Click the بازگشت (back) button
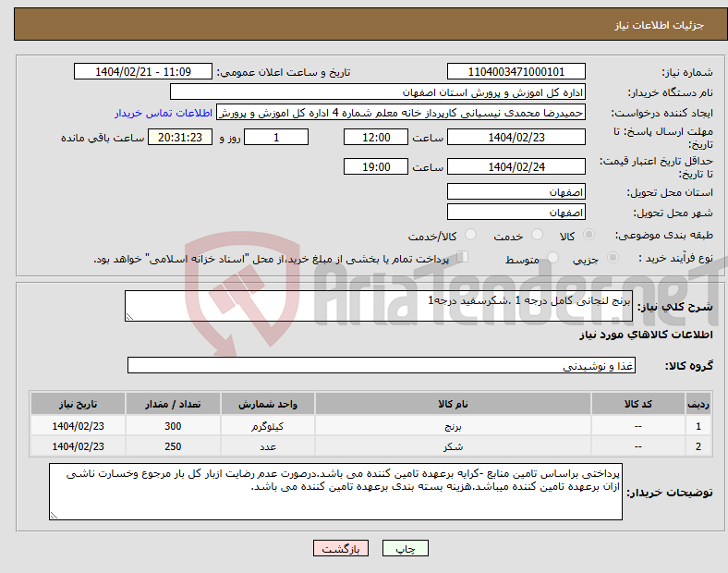The image size is (728, 573). point(340,548)
